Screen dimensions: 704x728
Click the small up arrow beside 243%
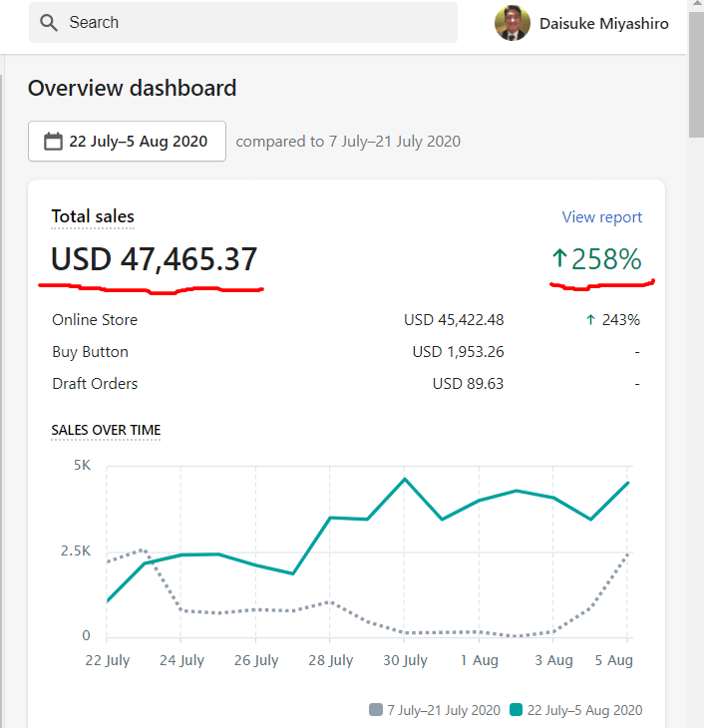[590, 320]
